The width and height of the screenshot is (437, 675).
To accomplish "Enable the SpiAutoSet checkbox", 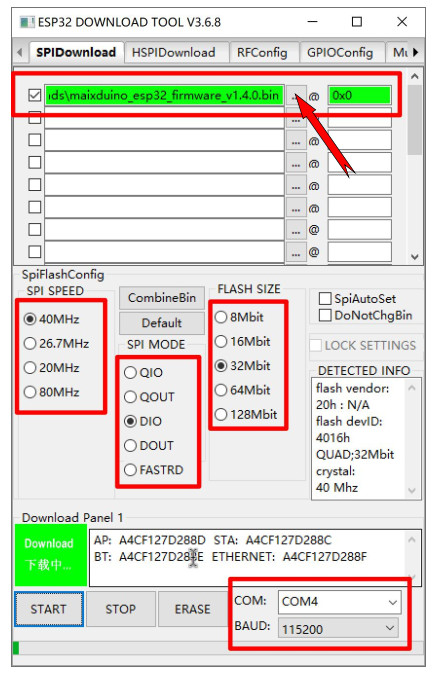I will (325, 298).
